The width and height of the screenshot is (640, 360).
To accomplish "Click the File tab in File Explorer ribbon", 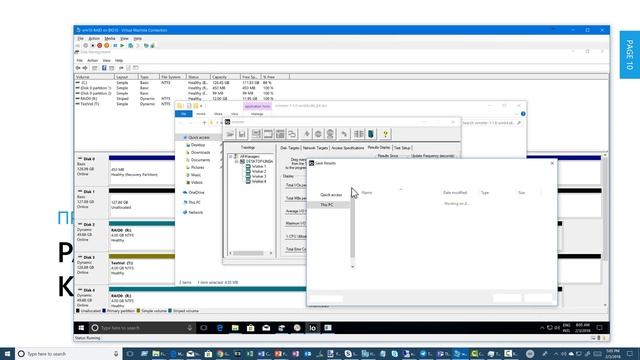I will coord(184,114).
